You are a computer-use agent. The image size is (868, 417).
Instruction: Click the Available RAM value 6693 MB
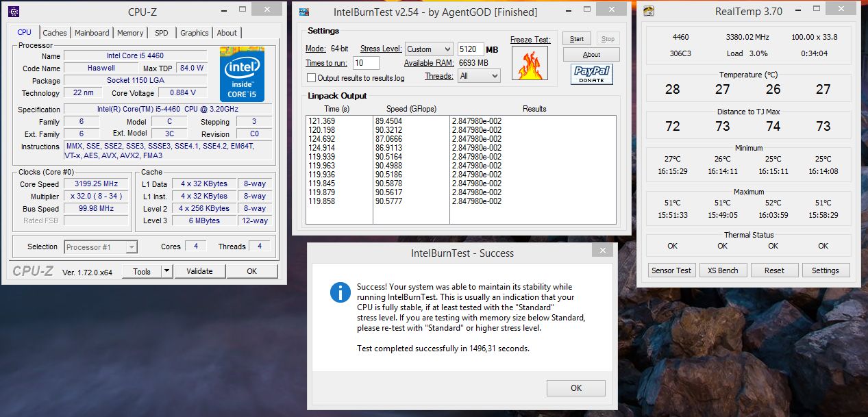[474, 63]
